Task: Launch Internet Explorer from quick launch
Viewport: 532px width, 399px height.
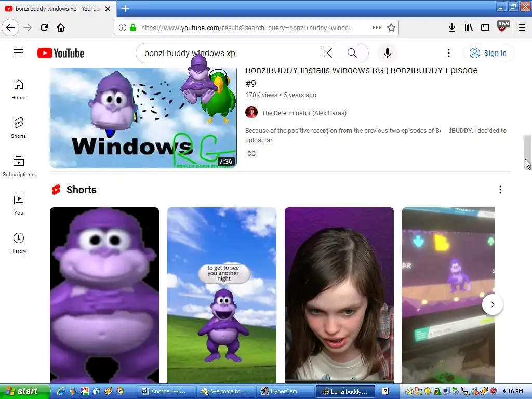Action: tap(61, 391)
